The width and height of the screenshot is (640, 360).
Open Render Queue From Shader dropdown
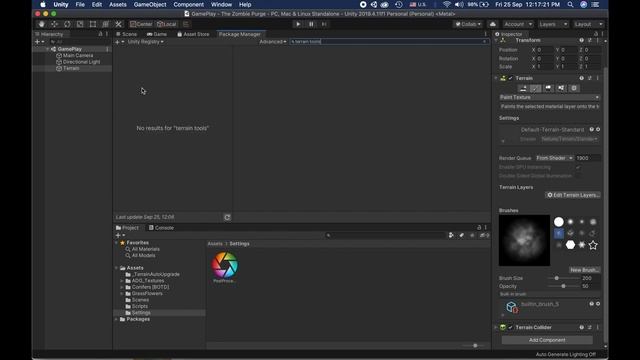[554, 158]
